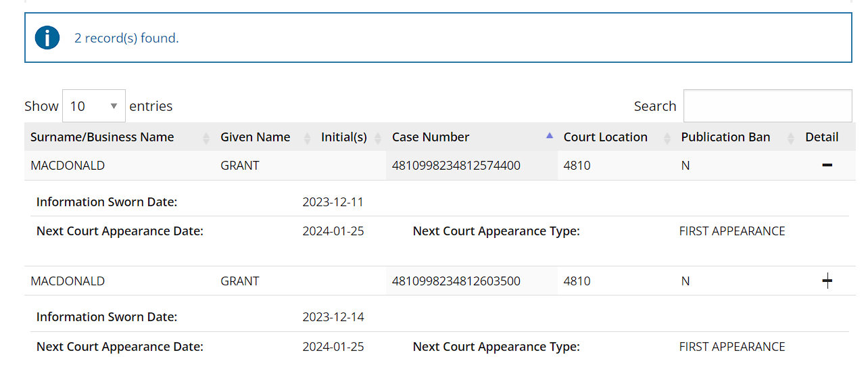The height and width of the screenshot is (380, 868).
Task: Click sworn date 2023-12-11
Action: point(333,202)
